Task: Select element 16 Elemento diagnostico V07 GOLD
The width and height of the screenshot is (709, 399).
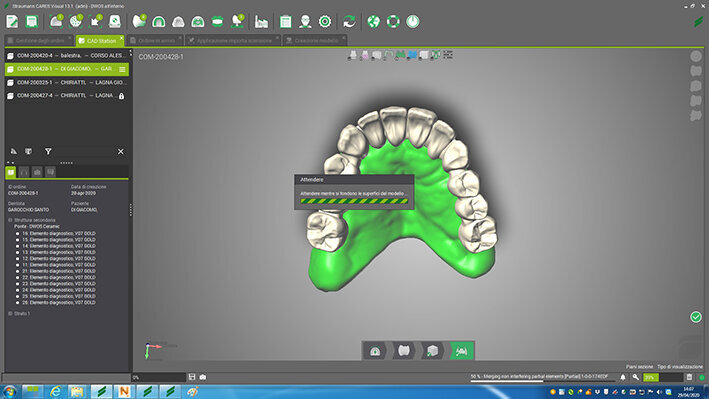Action: pyautogui.click(x=59, y=233)
